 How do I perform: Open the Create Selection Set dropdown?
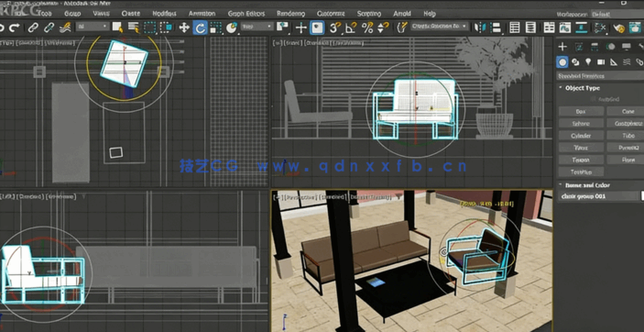(440, 27)
